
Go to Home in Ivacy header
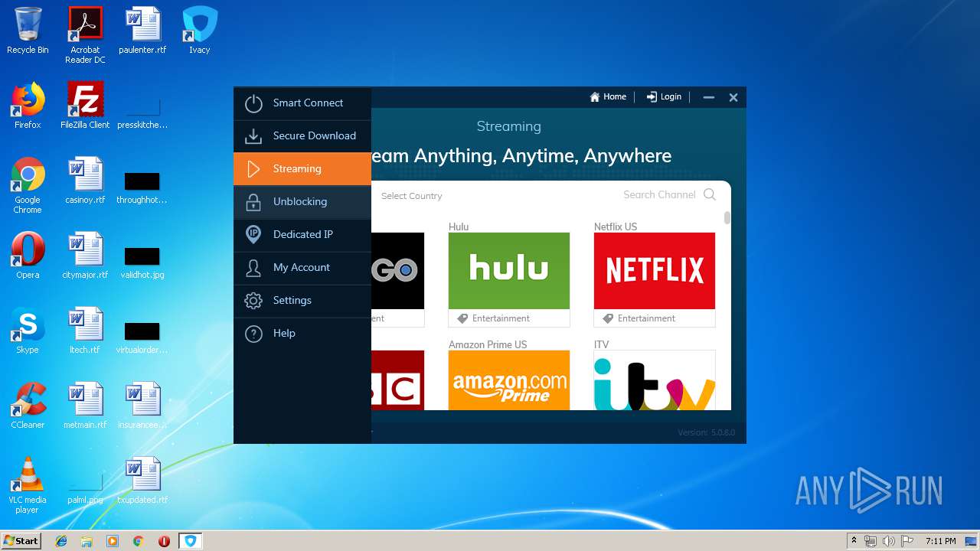(x=608, y=97)
